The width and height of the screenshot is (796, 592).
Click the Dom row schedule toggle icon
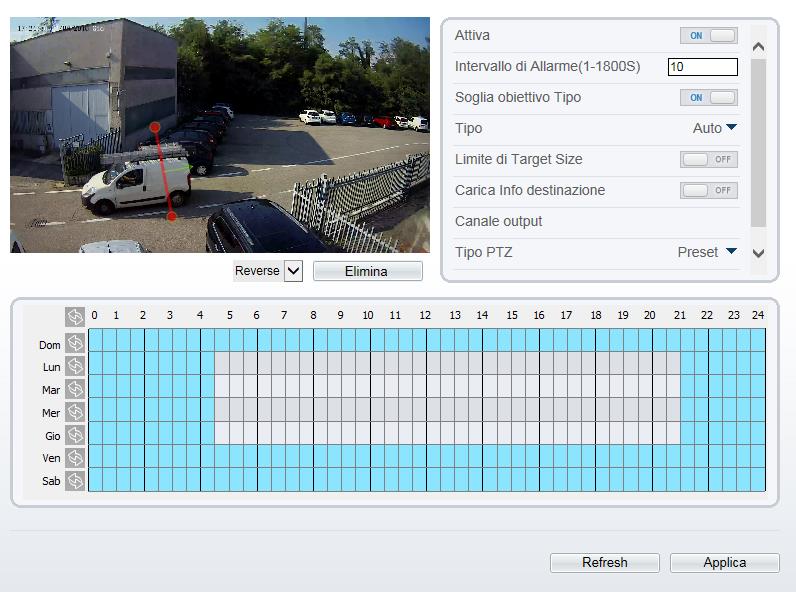pos(75,344)
